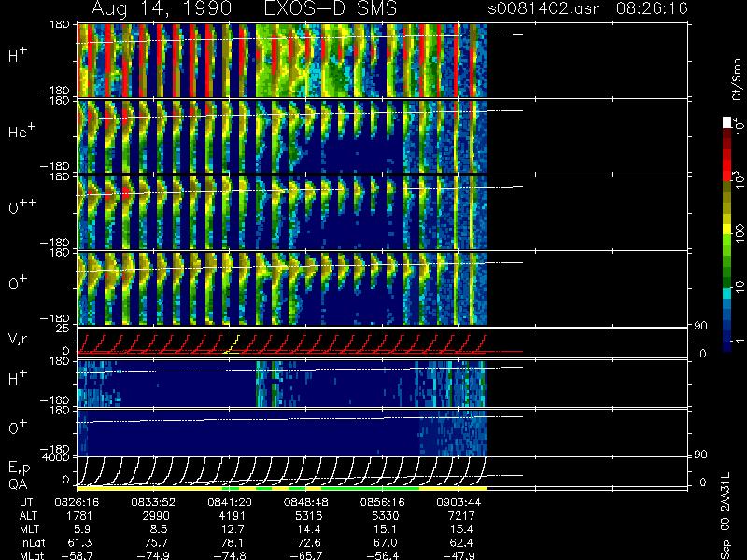The height and width of the screenshot is (560, 747).
Task: Click the "QA" row label
Action: click(x=18, y=483)
